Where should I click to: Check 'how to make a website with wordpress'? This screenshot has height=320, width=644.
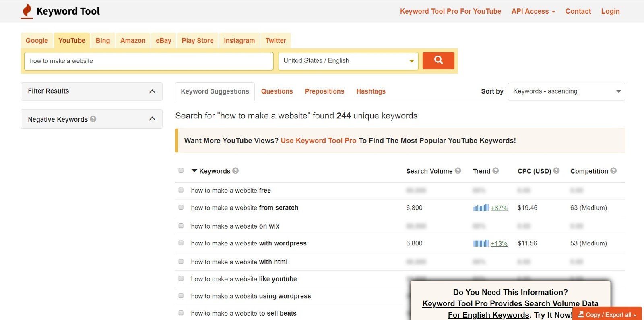click(181, 243)
